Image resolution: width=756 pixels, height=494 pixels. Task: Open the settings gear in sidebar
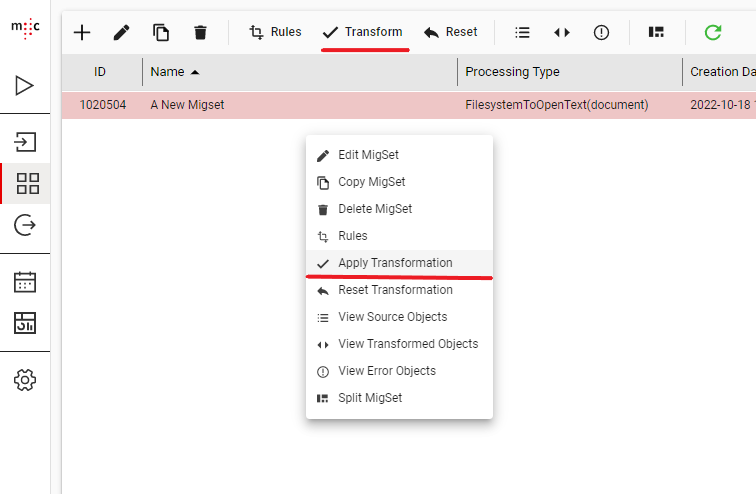click(x=26, y=379)
